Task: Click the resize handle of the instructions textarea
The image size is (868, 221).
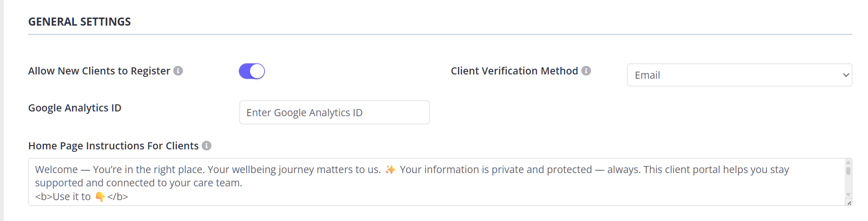Action: [x=849, y=203]
